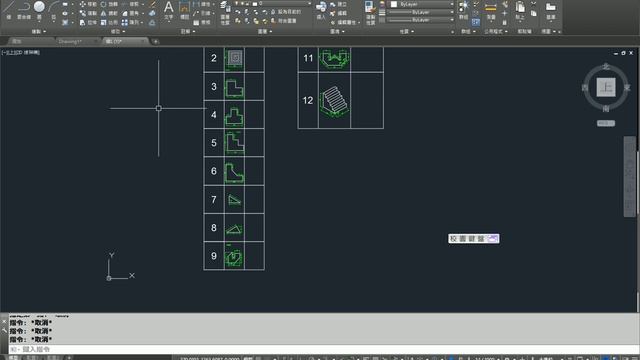640x360 pixels.
Task: Click the viewport controls label at top-left
Action: pos(21,52)
